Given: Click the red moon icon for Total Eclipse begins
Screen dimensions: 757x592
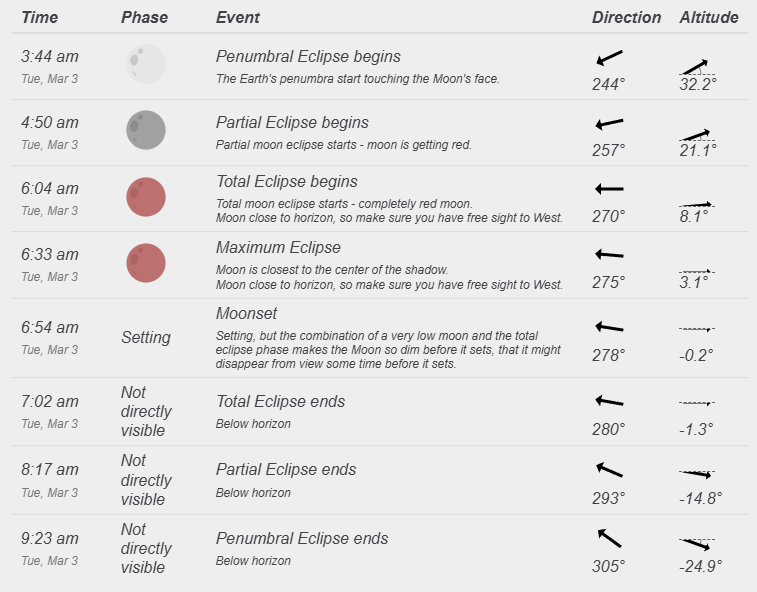Looking at the screenshot, I should [146, 196].
